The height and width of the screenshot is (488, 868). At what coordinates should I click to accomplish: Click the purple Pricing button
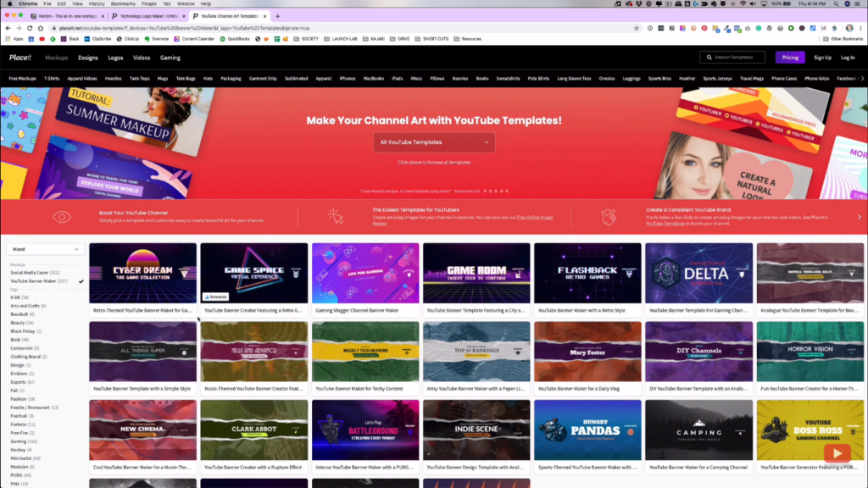click(x=790, y=58)
